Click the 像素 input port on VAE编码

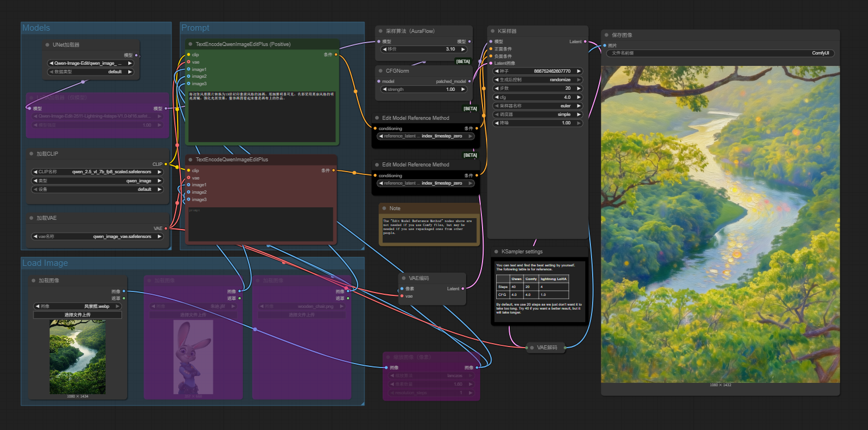402,289
